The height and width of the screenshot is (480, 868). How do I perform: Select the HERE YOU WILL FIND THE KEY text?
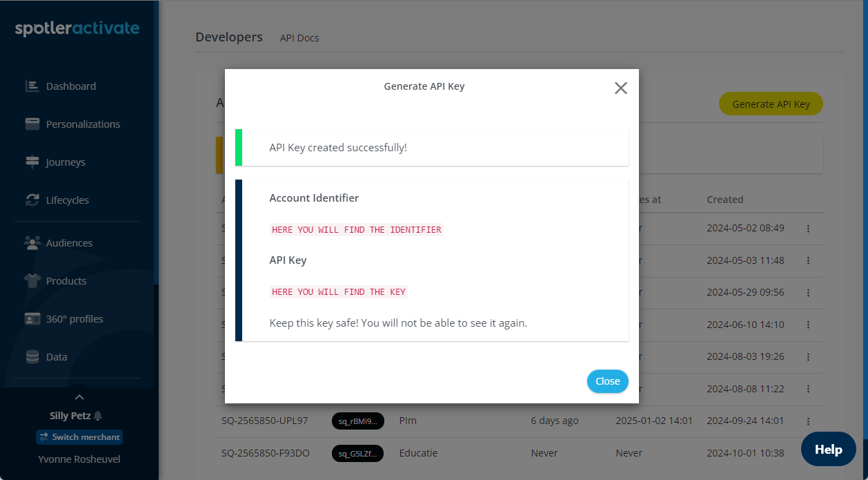click(x=339, y=292)
